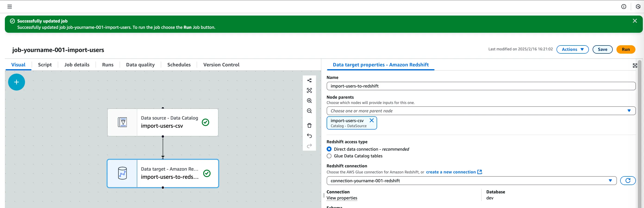644x208 pixels.
Task: Click the fit-to-view icon on canvas
Action: click(x=309, y=91)
